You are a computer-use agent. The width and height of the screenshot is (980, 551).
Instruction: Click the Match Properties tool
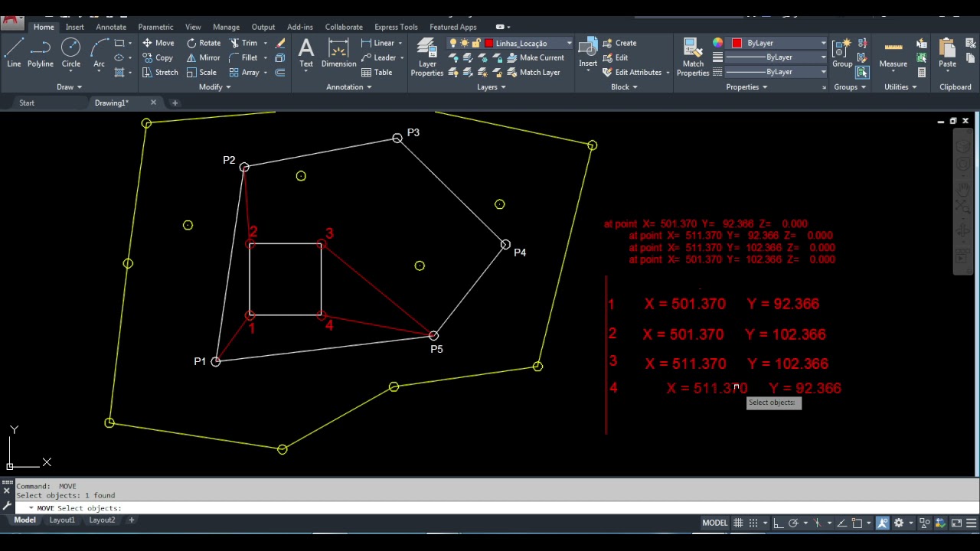coord(693,57)
